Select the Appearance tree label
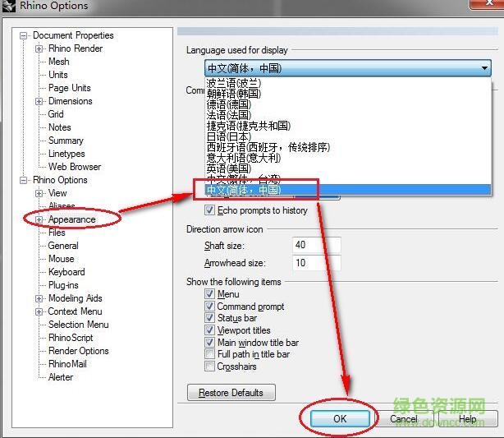Screen dimensions: 504x438 pyautogui.click(x=72, y=219)
